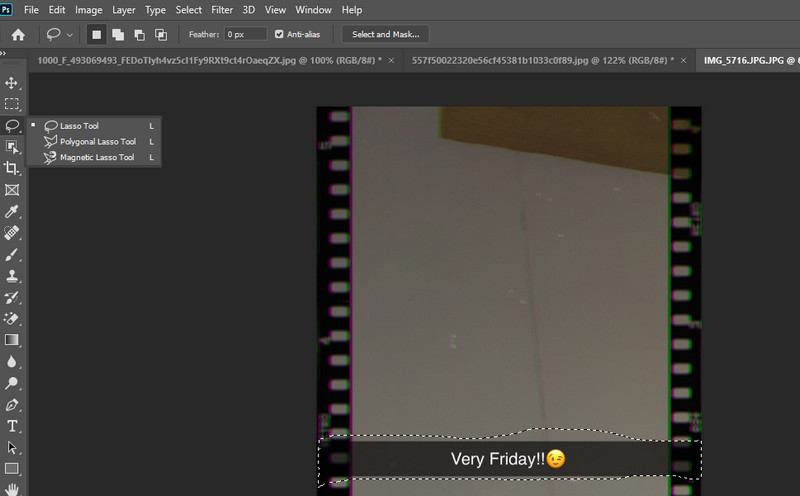The image size is (800, 496).
Task: Enable Intersect with selection mode
Action: coord(160,34)
